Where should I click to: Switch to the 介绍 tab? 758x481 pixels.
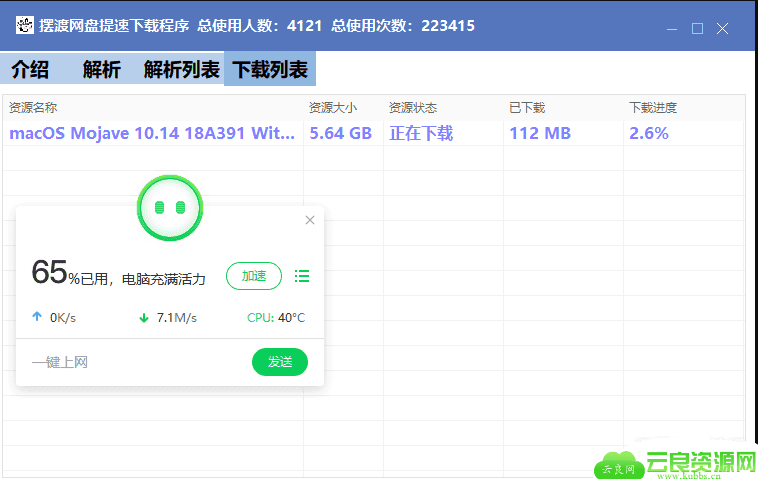tap(30, 69)
